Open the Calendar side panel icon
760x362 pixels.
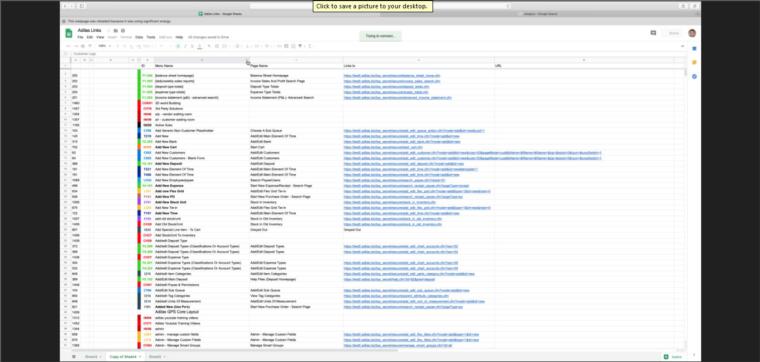pos(694,48)
